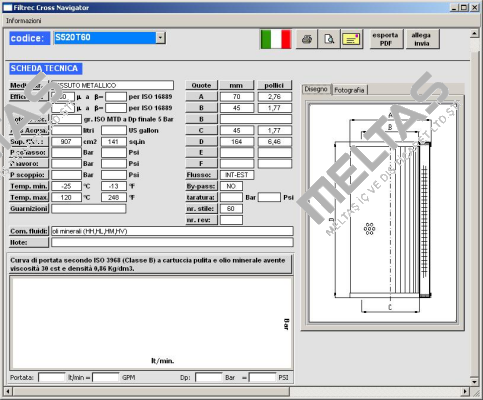Click the empty Note field
483x400 pixels.
172,242
